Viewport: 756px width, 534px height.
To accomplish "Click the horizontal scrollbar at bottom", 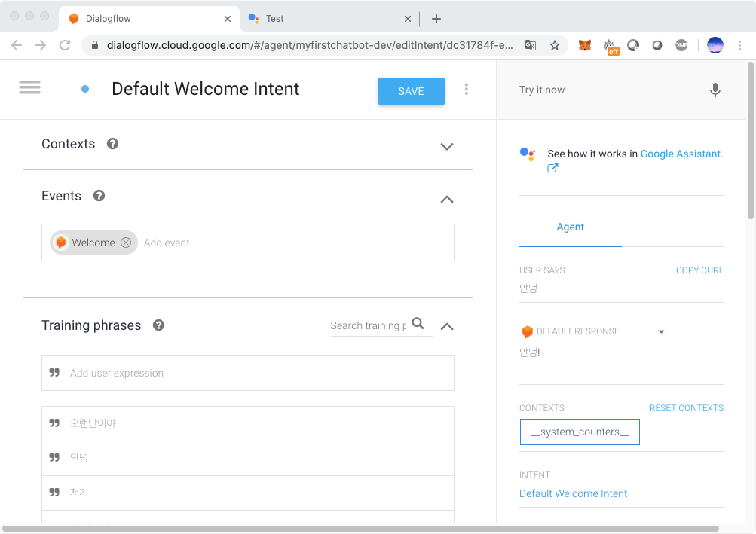I will (x=360, y=529).
